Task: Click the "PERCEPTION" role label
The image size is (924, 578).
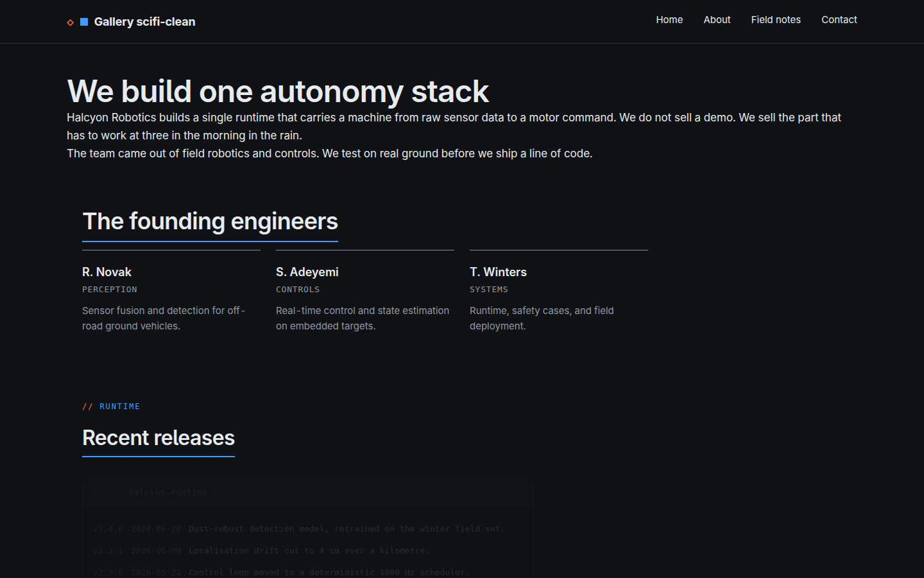Action: (x=110, y=290)
